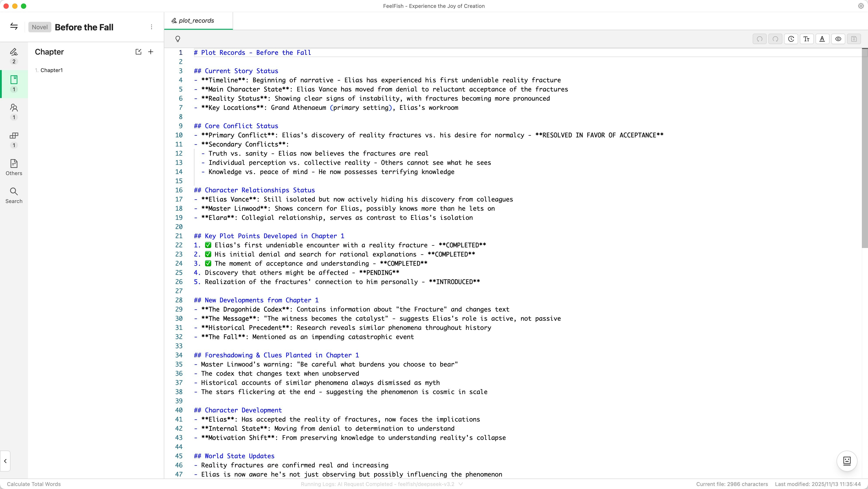Add a new chapter with the plus button
This screenshot has height=489, width=868.
coord(151,52)
